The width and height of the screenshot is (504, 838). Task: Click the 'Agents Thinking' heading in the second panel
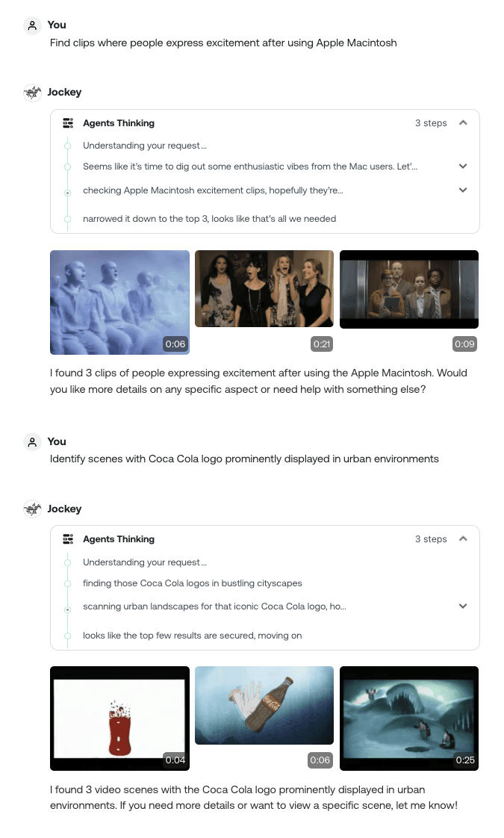coord(119,539)
